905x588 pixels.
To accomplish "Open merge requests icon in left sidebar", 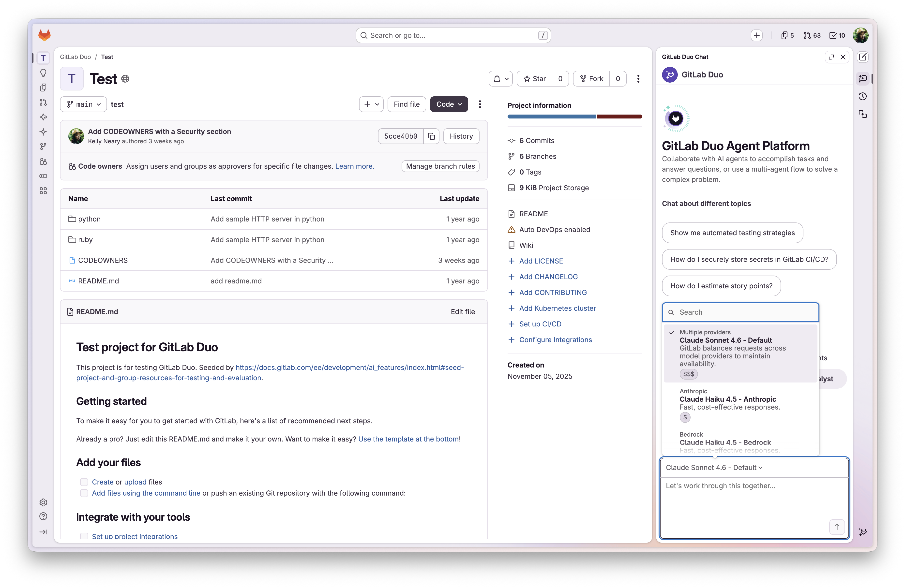I will click(43, 102).
